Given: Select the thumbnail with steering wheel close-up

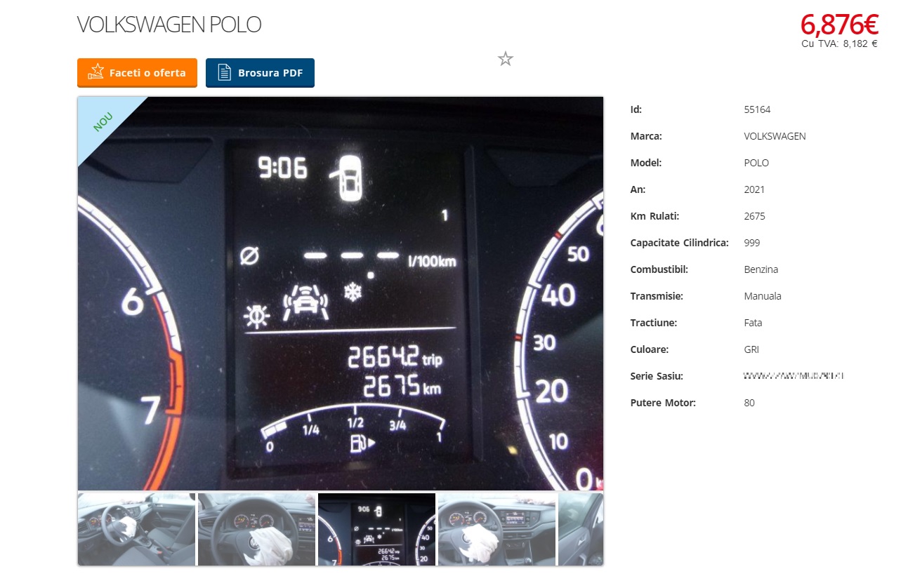Looking at the screenshot, I should click(256, 529).
